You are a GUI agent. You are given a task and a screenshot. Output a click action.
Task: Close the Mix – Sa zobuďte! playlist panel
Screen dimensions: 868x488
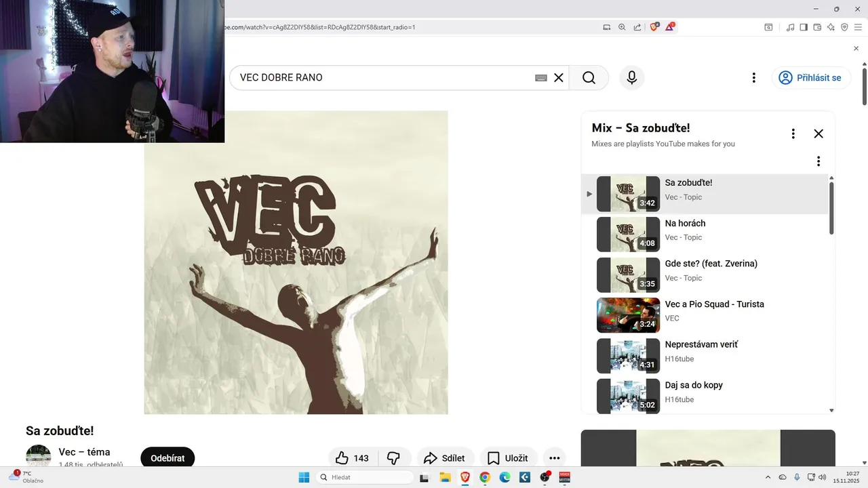pyautogui.click(x=818, y=134)
